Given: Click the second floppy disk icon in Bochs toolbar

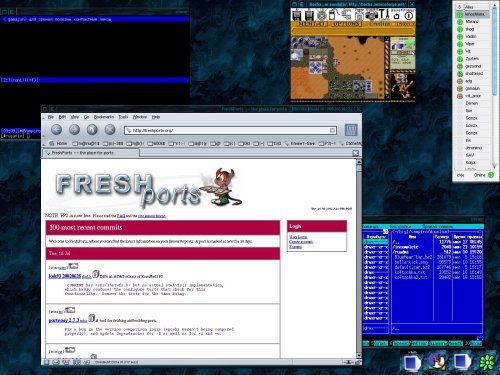Looking at the screenshot, I should (309, 15).
